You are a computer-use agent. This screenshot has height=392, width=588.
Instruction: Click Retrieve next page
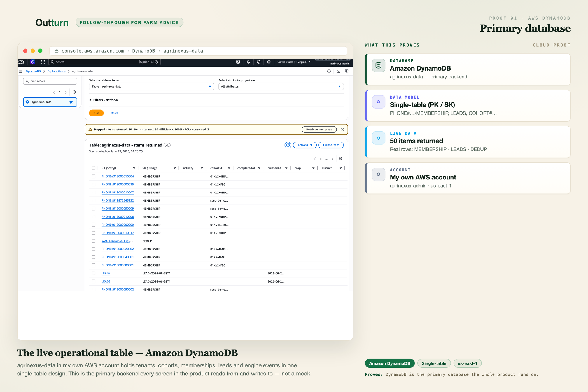(x=319, y=129)
